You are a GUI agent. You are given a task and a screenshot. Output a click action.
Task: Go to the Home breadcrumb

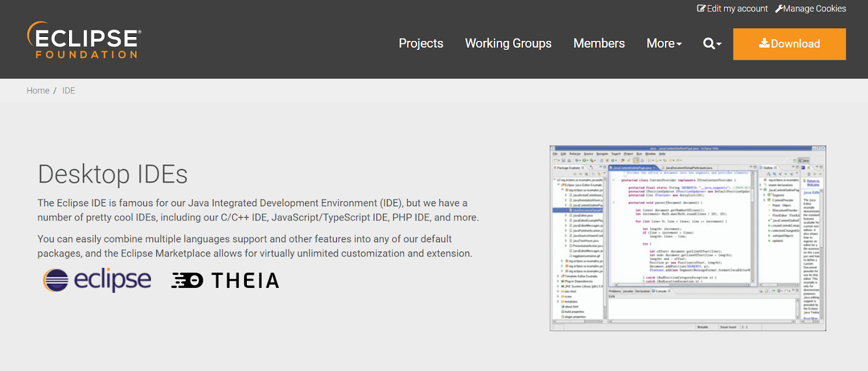tap(38, 91)
